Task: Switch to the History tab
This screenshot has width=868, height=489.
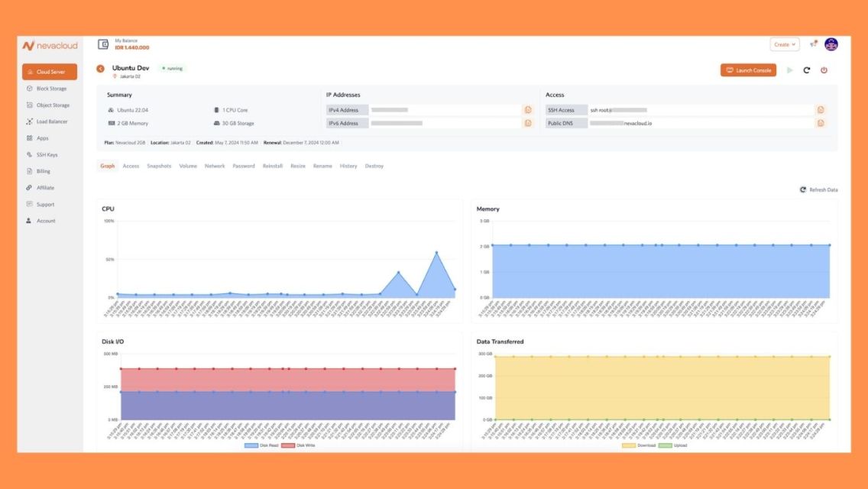Action: (348, 166)
